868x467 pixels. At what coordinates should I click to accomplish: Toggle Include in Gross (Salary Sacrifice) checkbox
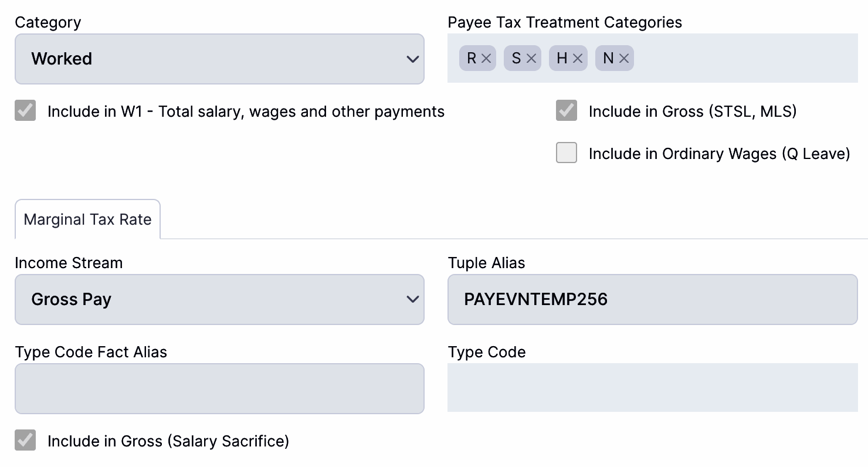pos(25,440)
